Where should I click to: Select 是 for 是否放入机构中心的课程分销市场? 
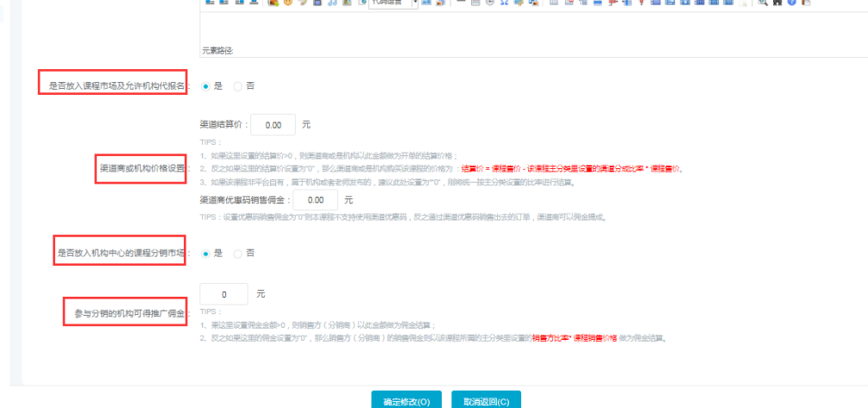click(205, 254)
